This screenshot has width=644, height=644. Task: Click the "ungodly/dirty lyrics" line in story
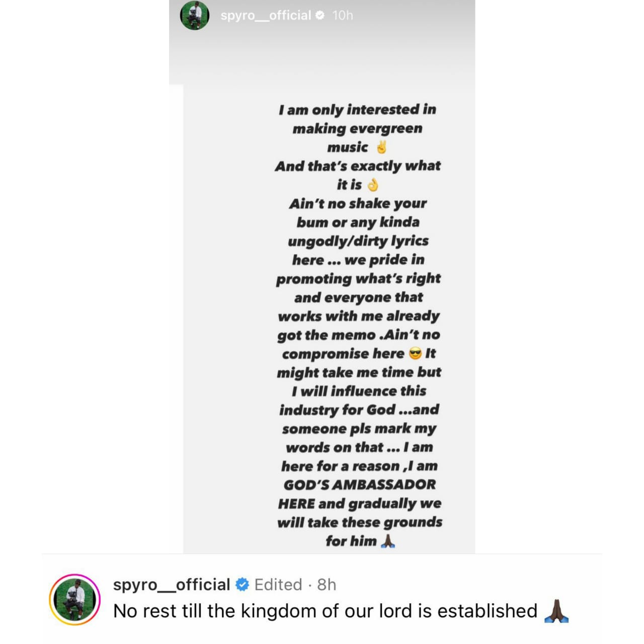tap(358, 241)
